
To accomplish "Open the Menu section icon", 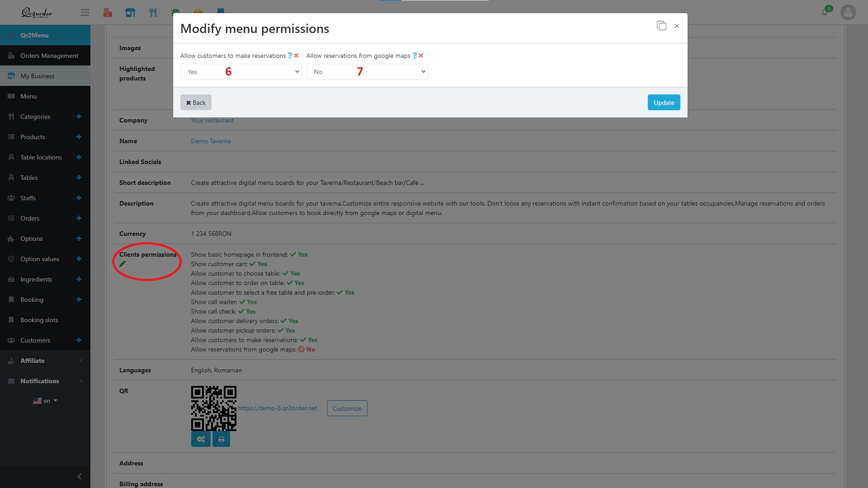I will pos(11,96).
